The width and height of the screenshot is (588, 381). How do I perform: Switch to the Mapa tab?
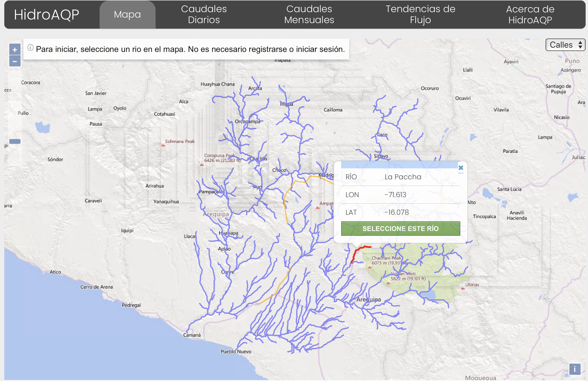tap(127, 15)
